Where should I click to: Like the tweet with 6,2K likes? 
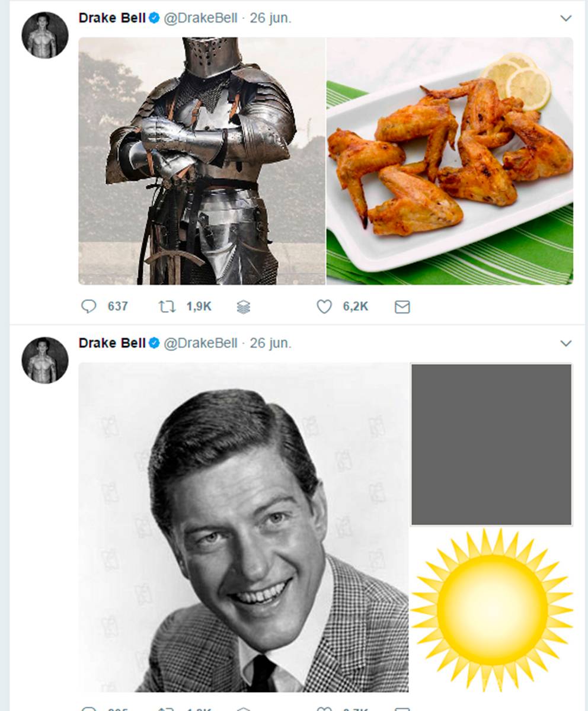pos(324,306)
